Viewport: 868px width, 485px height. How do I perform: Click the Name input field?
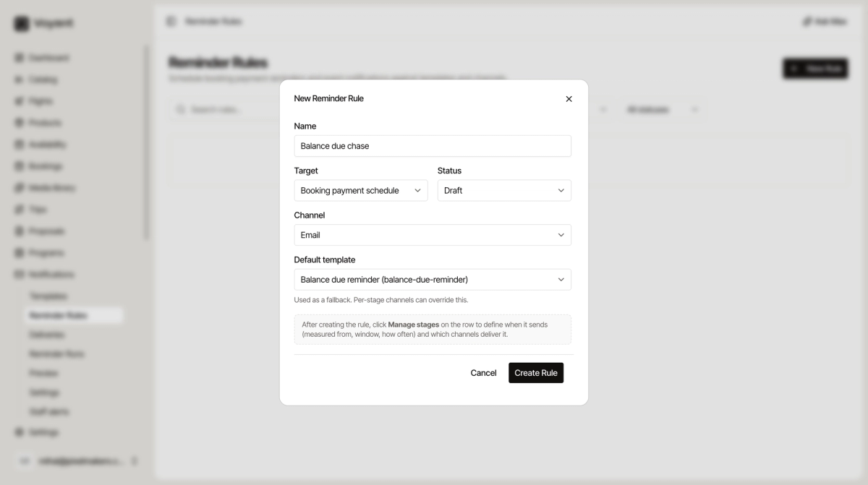(x=433, y=146)
